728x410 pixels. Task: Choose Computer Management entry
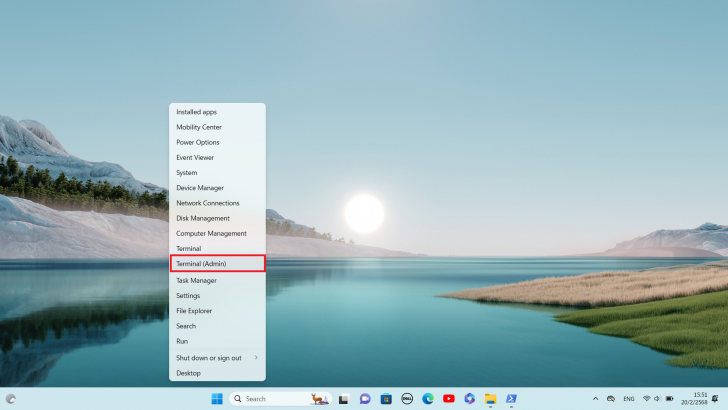coord(217,233)
